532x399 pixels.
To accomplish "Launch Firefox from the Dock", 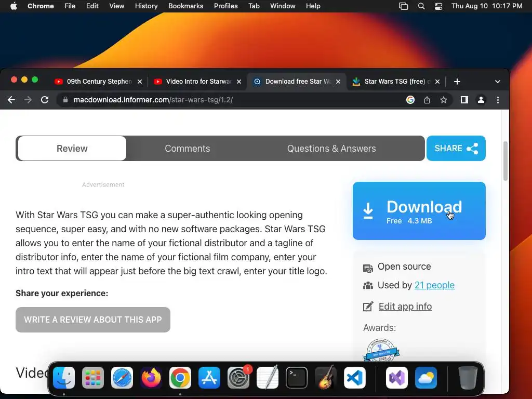I will (151, 378).
